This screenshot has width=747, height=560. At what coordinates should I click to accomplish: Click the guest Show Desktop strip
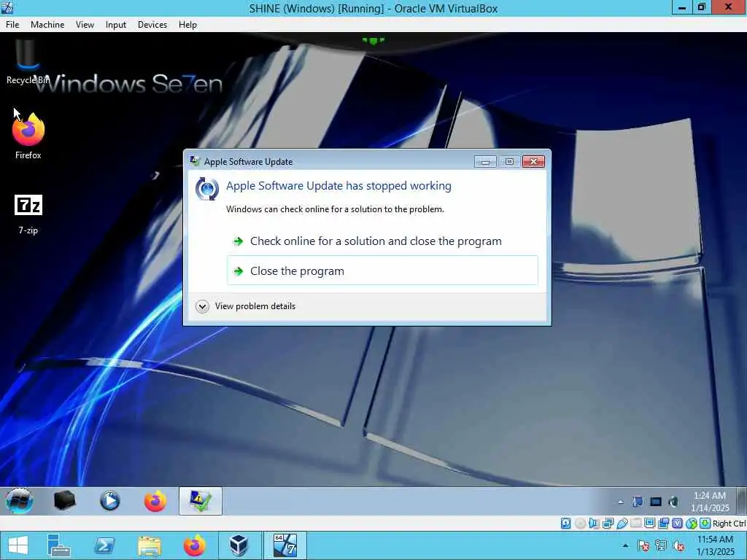click(x=742, y=501)
